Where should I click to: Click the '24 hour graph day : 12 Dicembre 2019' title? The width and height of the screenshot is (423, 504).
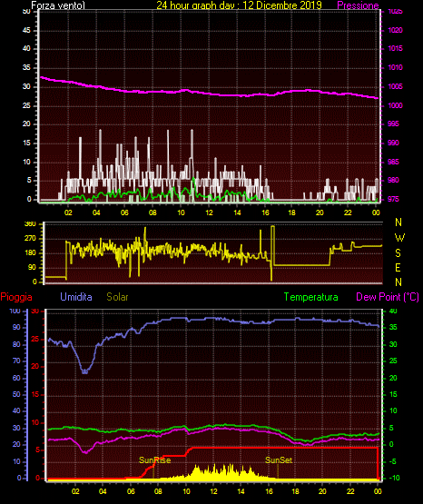pos(239,5)
